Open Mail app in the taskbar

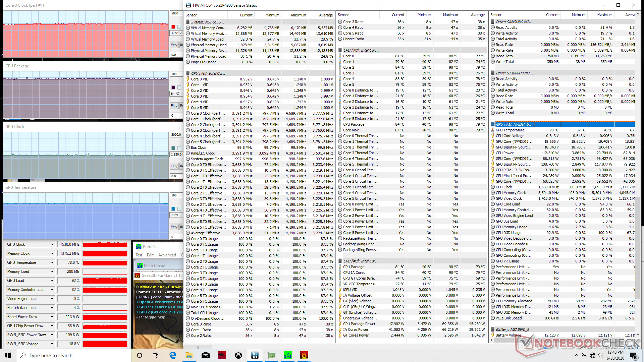point(206,355)
